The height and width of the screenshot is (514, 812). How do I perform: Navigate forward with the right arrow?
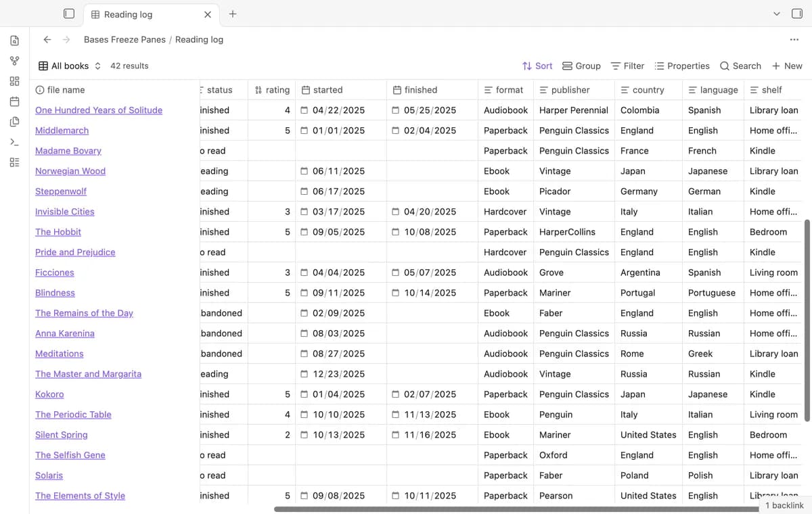click(66, 39)
